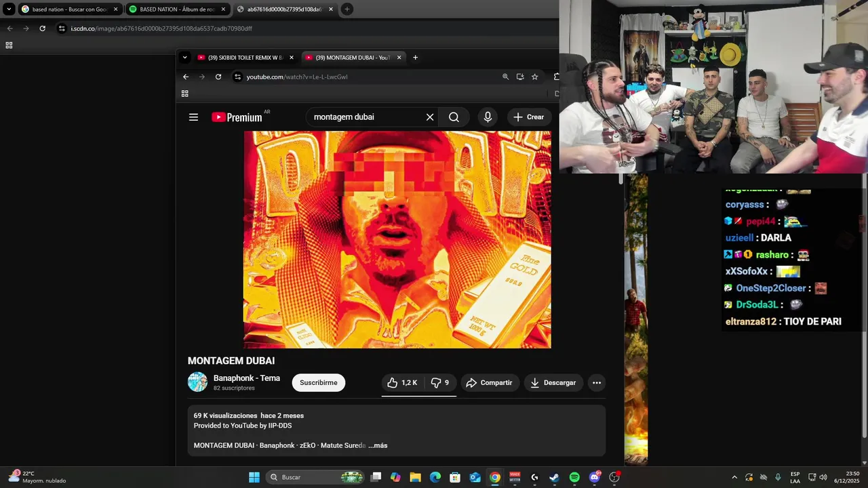Open a new tab in outer browser
Viewport: 868px width, 488px height.
(x=347, y=9)
